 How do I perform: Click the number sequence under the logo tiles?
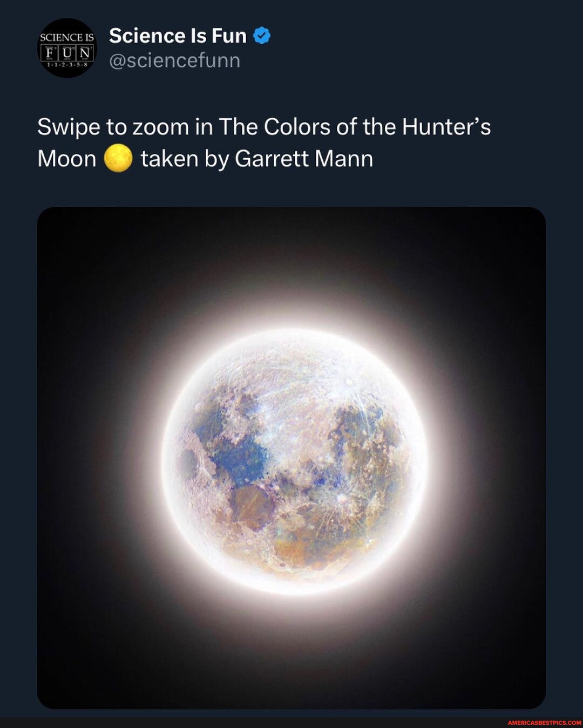67,65
